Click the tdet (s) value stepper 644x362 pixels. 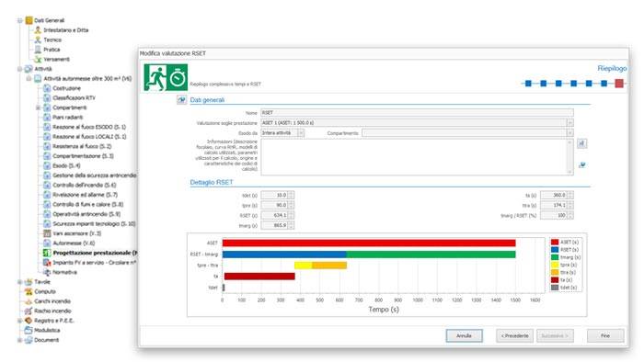click(x=291, y=195)
